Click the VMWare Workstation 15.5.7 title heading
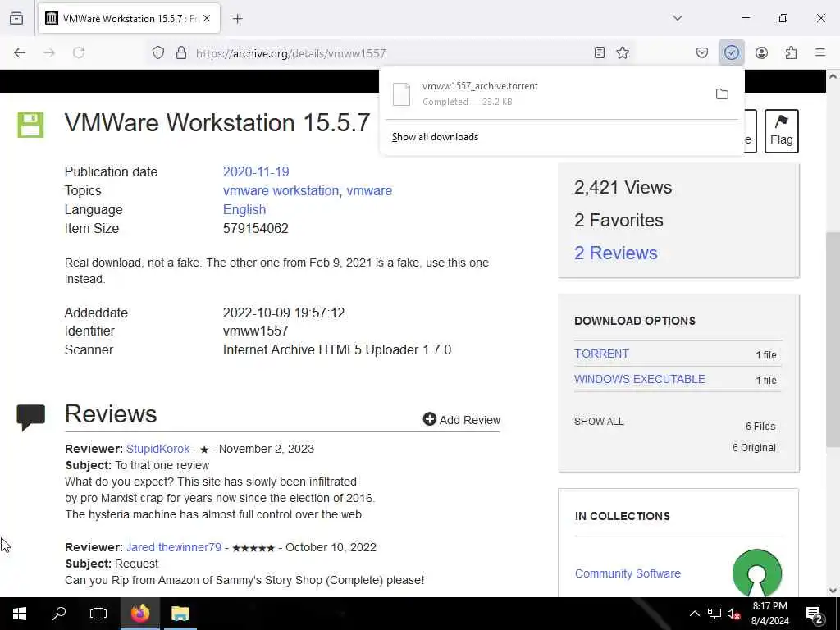This screenshot has height=630, width=840. point(217,123)
